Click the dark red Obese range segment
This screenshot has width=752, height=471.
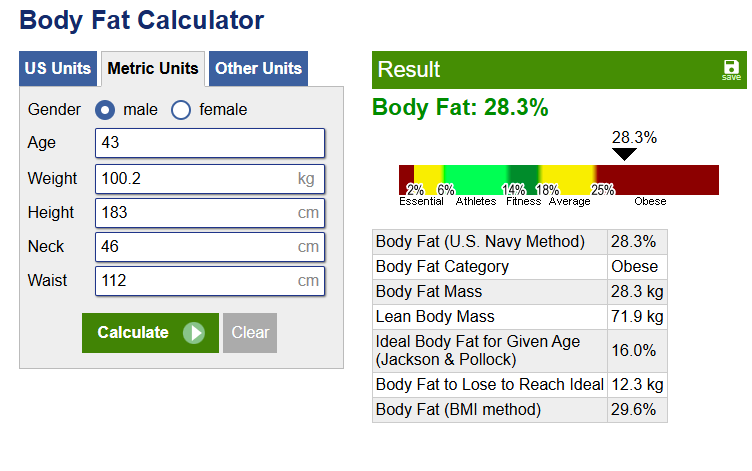[665, 179]
